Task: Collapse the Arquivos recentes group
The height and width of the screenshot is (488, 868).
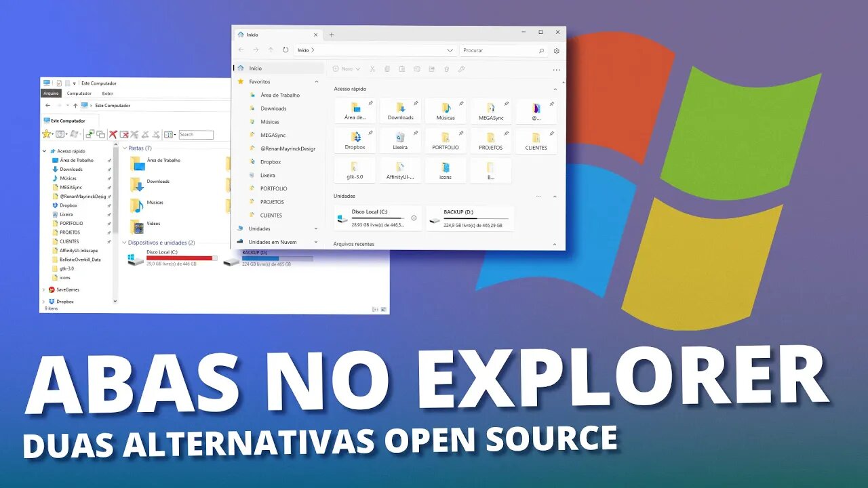Action: click(x=555, y=244)
